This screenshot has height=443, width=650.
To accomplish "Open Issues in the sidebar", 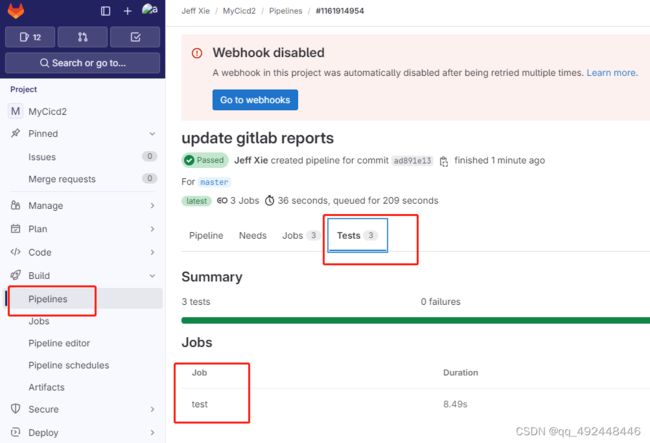I will click(82, 157).
